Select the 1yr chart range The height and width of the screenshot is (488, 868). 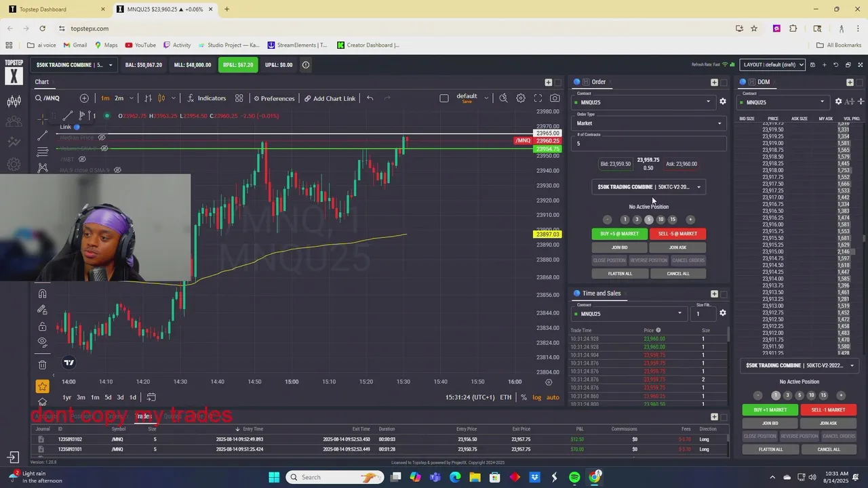click(x=67, y=397)
